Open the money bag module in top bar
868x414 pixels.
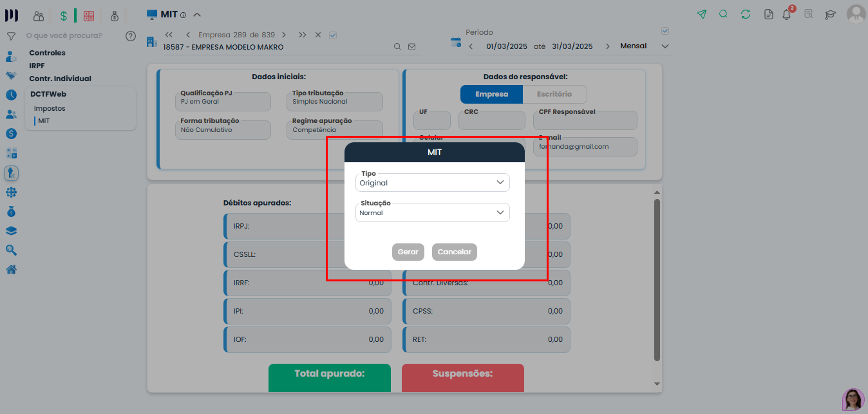pyautogui.click(x=114, y=15)
